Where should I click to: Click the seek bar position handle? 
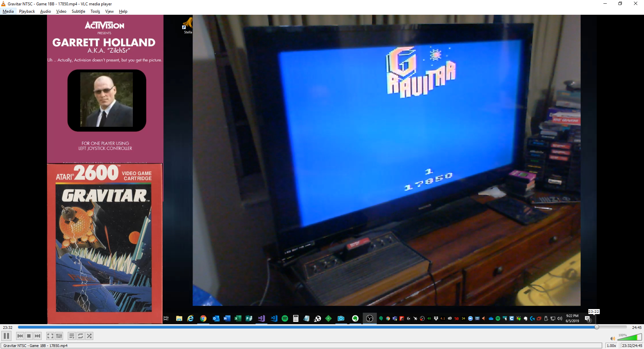[596, 327]
